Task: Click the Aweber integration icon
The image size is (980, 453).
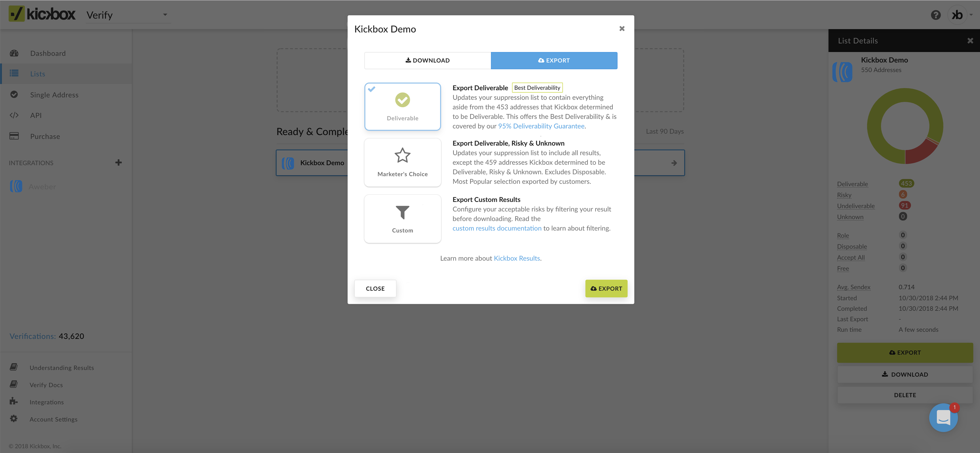Action: coord(16,186)
